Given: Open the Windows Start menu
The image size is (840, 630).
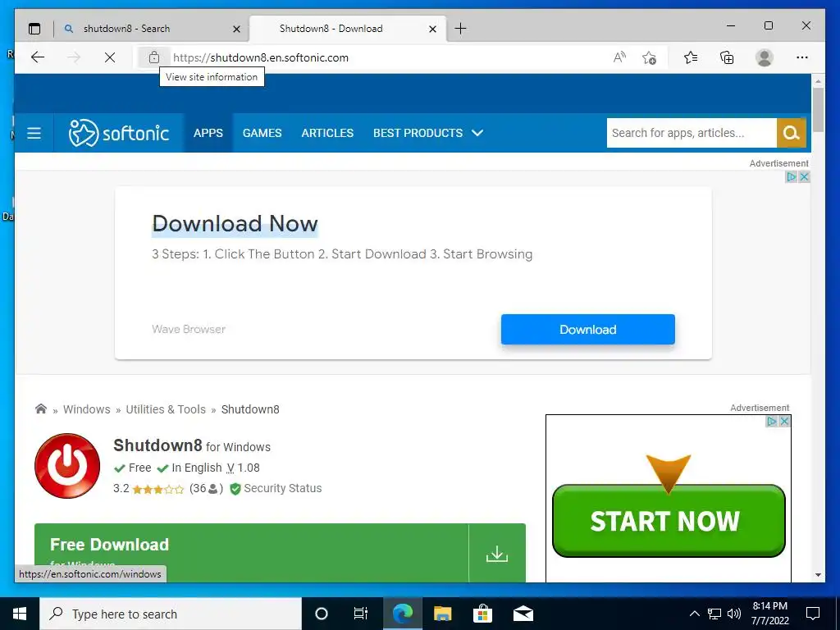Looking at the screenshot, I should 20,614.
